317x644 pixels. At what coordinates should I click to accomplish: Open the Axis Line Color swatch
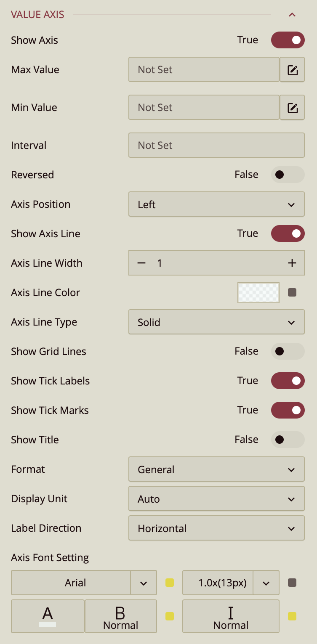258,292
